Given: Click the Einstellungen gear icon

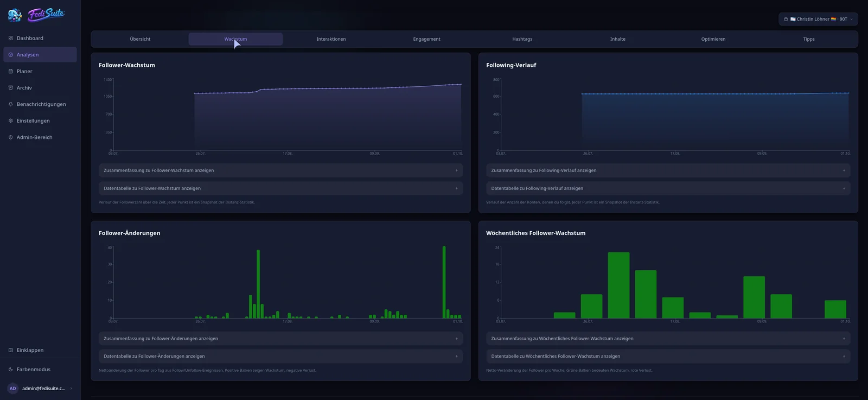Looking at the screenshot, I should pos(11,120).
